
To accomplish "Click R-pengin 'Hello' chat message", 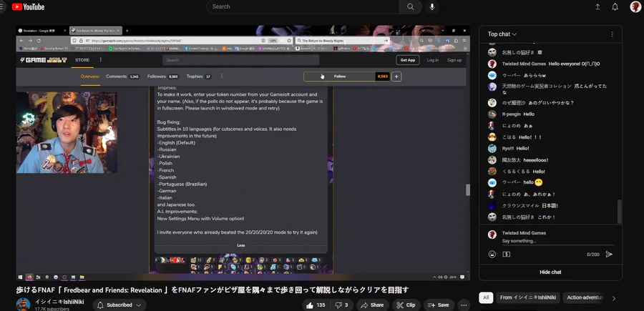I will (x=529, y=114).
